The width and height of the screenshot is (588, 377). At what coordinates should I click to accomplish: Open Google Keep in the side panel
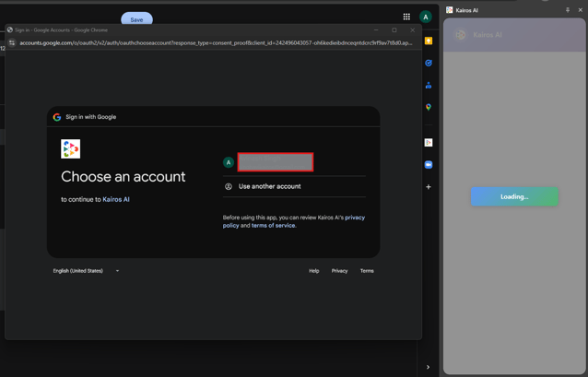(429, 41)
